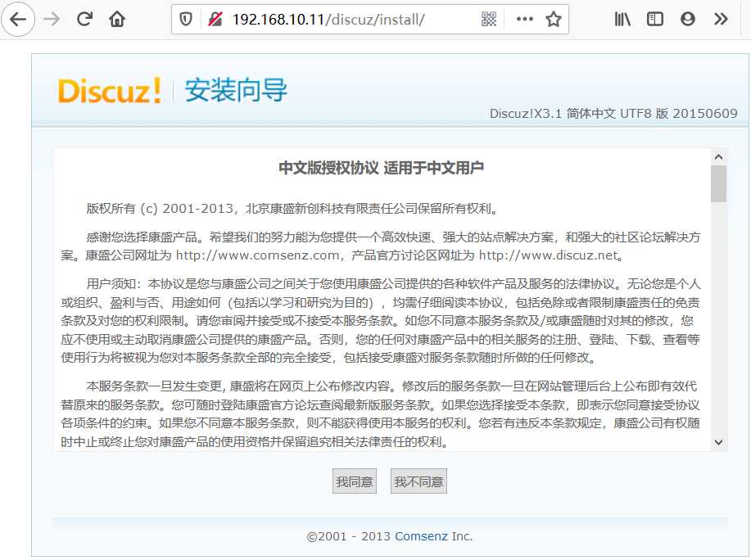This screenshot has height=560, width=751.
Task: Click the version text Discuz!X3.1 简体中文 UTF8 版 20150609
Action: pos(613,114)
